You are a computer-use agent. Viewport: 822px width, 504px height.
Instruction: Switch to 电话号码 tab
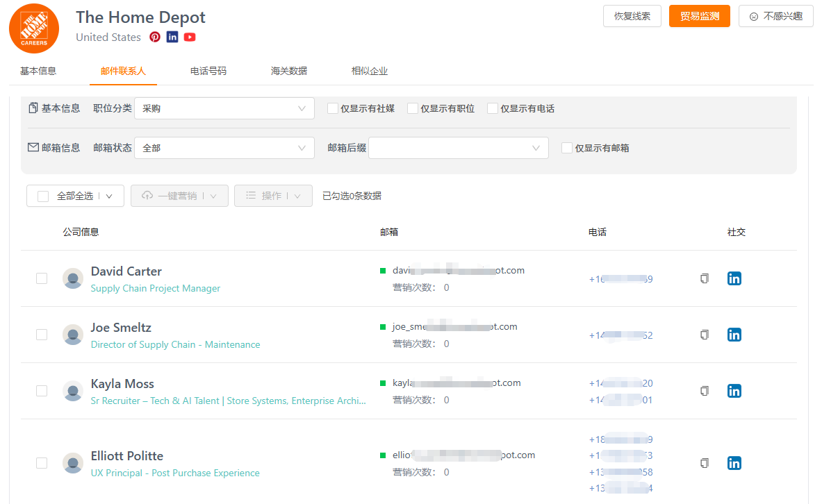[x=208, y=71]
